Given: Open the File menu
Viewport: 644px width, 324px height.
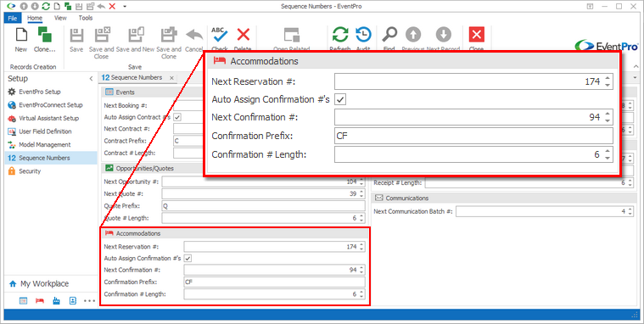Looking at the screenshot, I should click(x=13, y=18).
